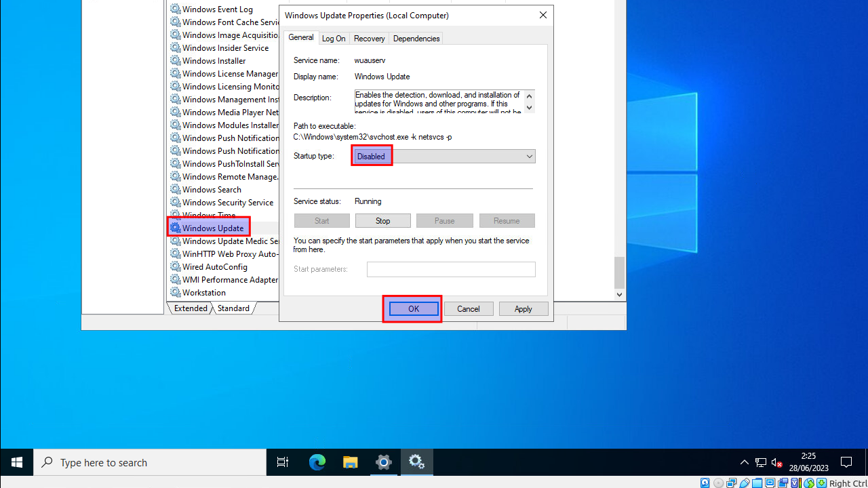
Task: Click the gear icon beside Workstation service
Action: click(x=176, y=293)
